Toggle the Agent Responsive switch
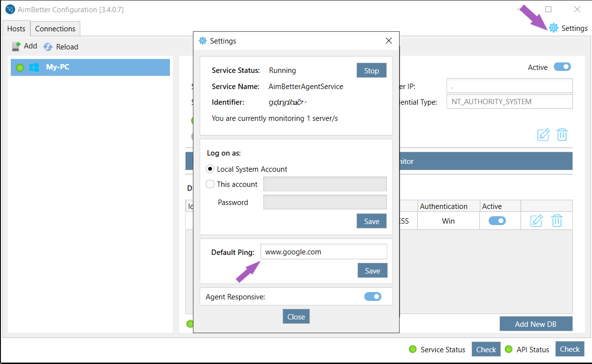Viewport: 592px width, 364px height. click(373, 296)
